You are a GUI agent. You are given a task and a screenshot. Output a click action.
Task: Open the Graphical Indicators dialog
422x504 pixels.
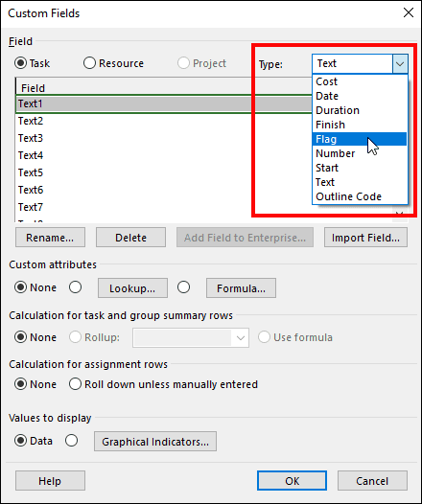pyautogui.click(x=155, y=442)
